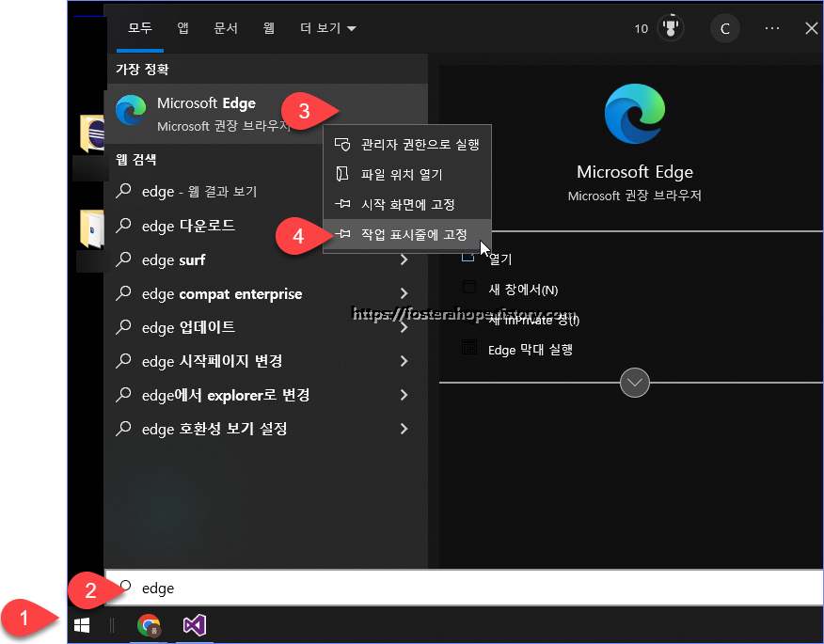Click the suggestion text edge compat enterprise
The width and height of the screenshot is (824, 644).
(222, 294)
